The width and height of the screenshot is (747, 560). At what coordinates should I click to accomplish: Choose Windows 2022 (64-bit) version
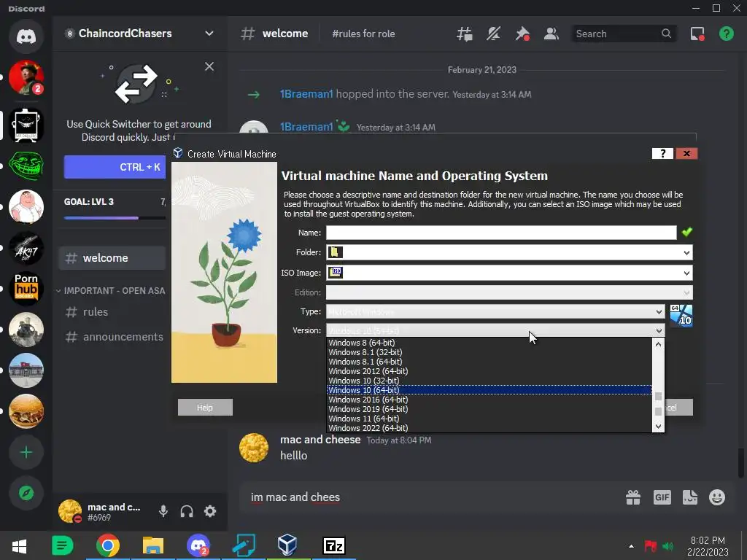(489, 428)
